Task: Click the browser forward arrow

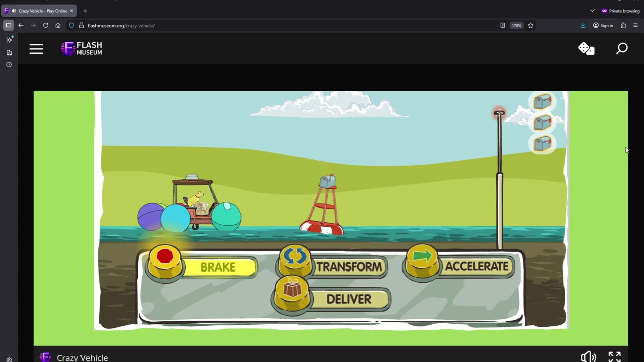Action: pos(33,25)
